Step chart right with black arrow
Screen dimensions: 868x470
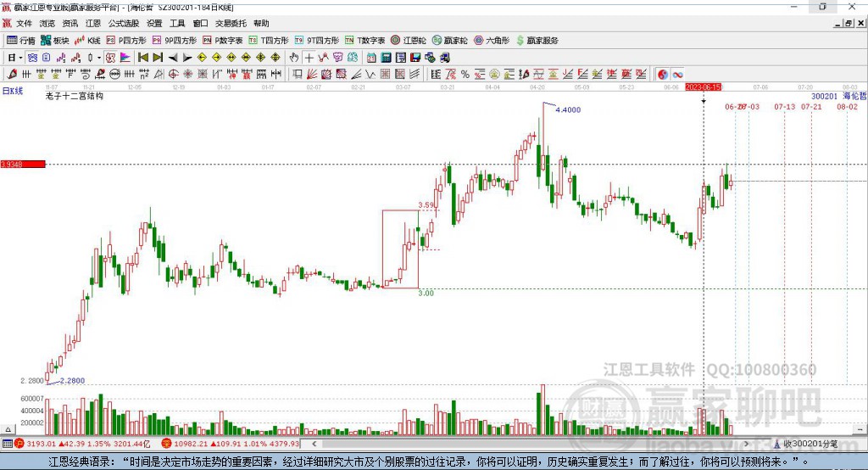click(x=187, y=58)
